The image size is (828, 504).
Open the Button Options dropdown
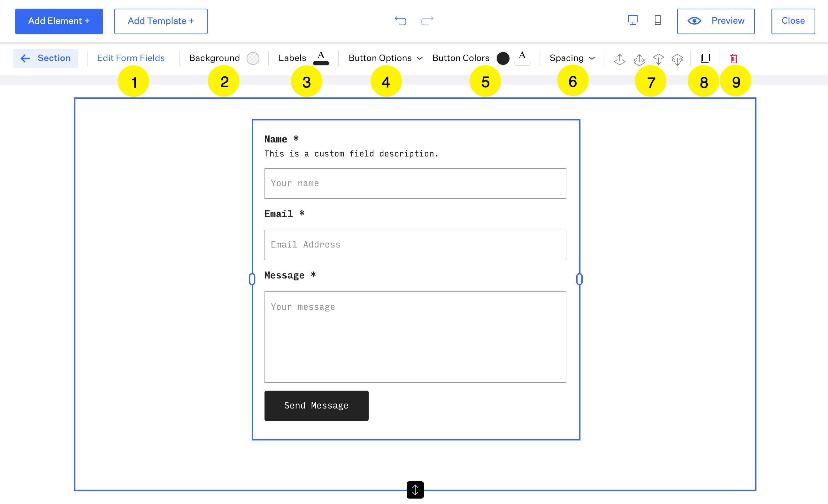(385, 58)
